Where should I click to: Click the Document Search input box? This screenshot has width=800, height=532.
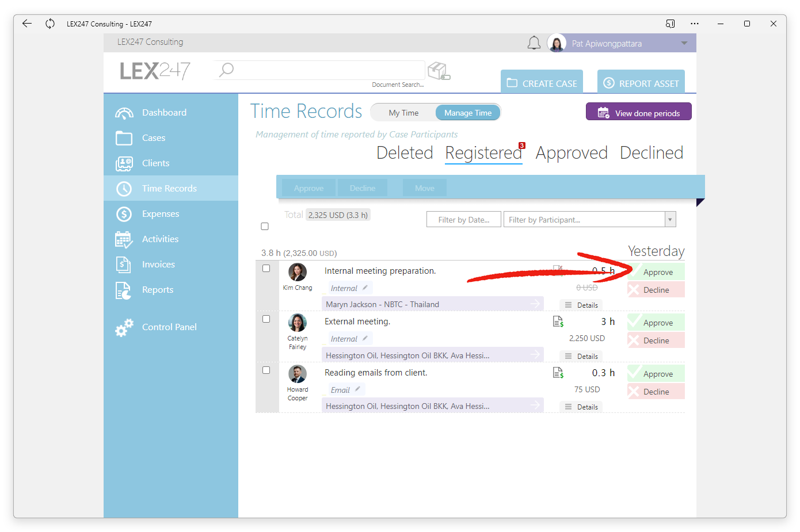pyautogui.click(x=319, y=70)
